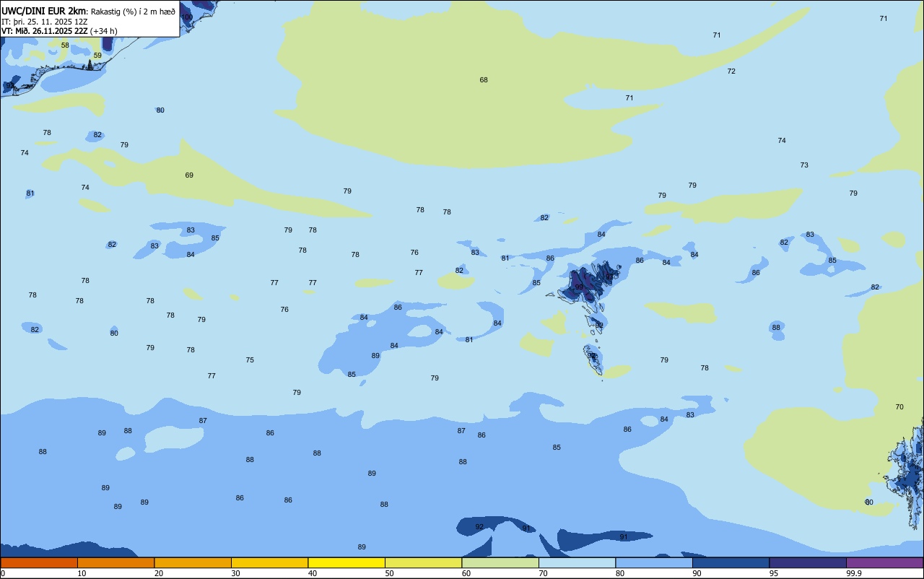Pick the 20–30 amber legend swatch
Screen dimensions: 924x579
pyautogui.click(x=193, y=562)
